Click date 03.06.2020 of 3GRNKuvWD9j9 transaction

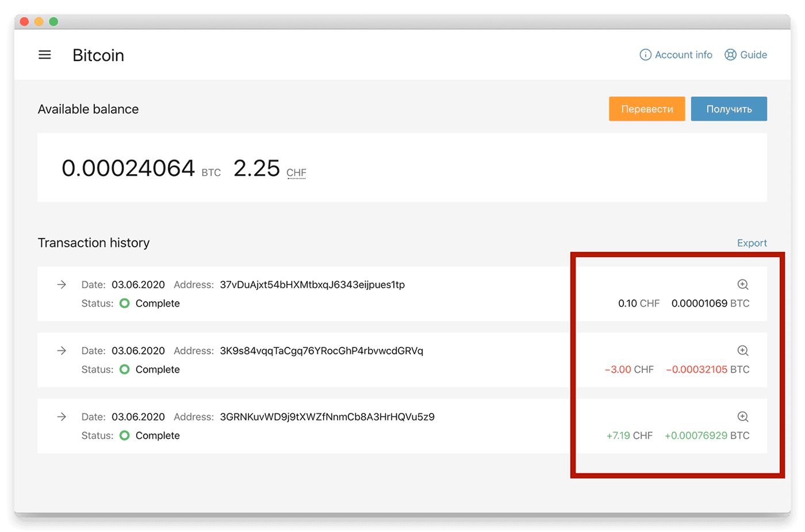click(138, 417)
